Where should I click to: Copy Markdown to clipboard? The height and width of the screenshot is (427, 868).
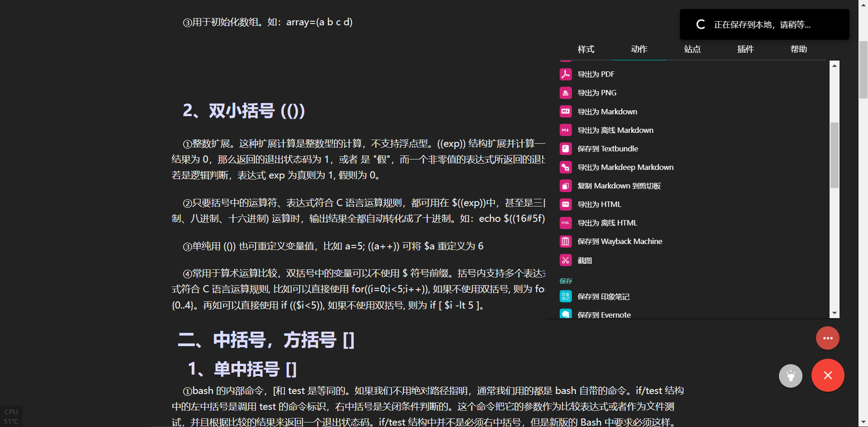click(619, 186)
